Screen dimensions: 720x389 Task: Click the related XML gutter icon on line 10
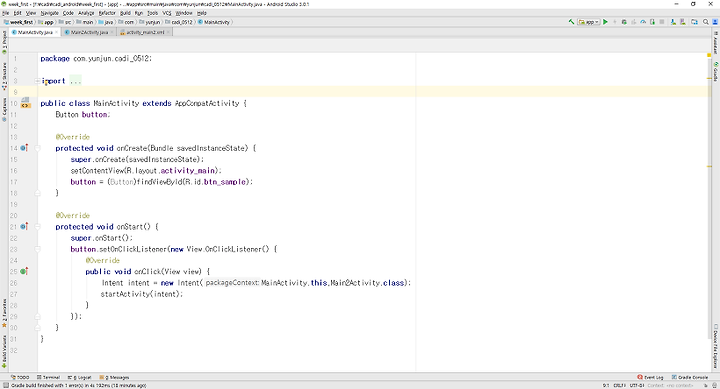point(25,103)
